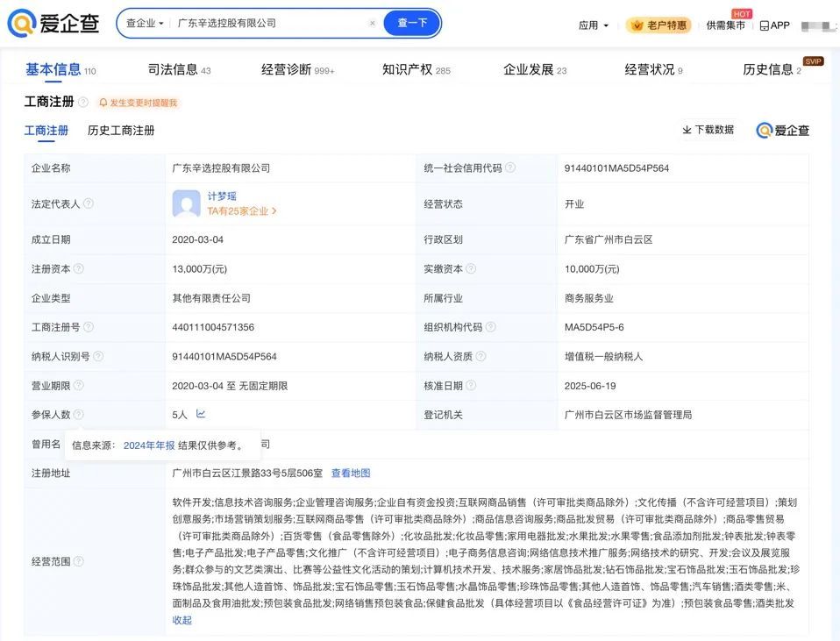This screenshot has height=641, width=840.
Task: Select the 2025-06-19 approval date value
Action: click(x=590, y=386)
